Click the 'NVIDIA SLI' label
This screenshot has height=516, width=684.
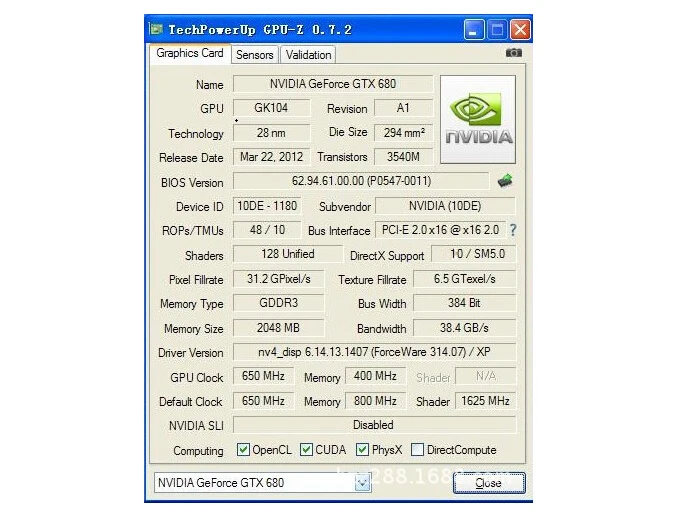[196, 426]
